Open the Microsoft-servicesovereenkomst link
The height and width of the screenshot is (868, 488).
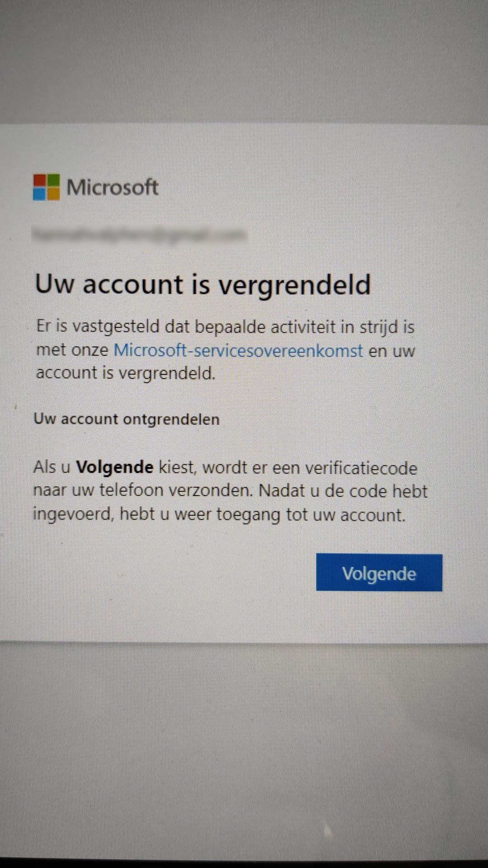238,350
